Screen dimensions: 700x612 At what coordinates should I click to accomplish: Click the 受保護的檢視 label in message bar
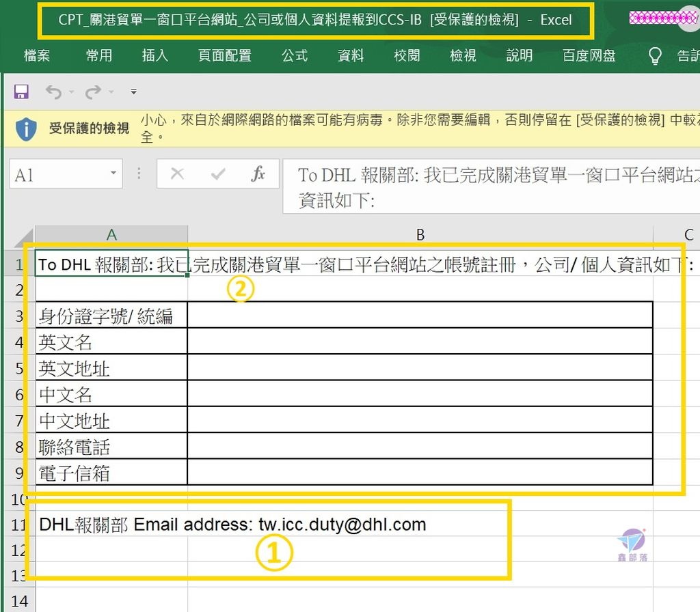tap(89, 128)
